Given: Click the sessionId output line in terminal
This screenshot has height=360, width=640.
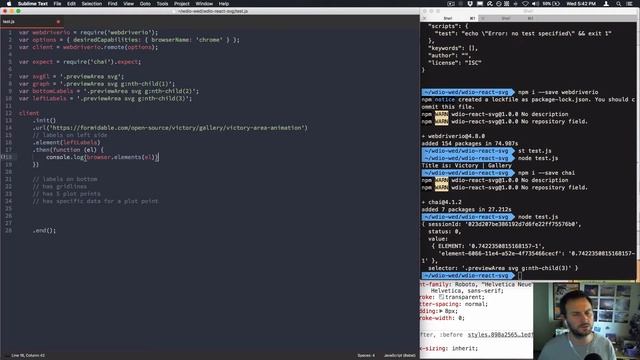Looking at the screenshot, I should point(501,224).
